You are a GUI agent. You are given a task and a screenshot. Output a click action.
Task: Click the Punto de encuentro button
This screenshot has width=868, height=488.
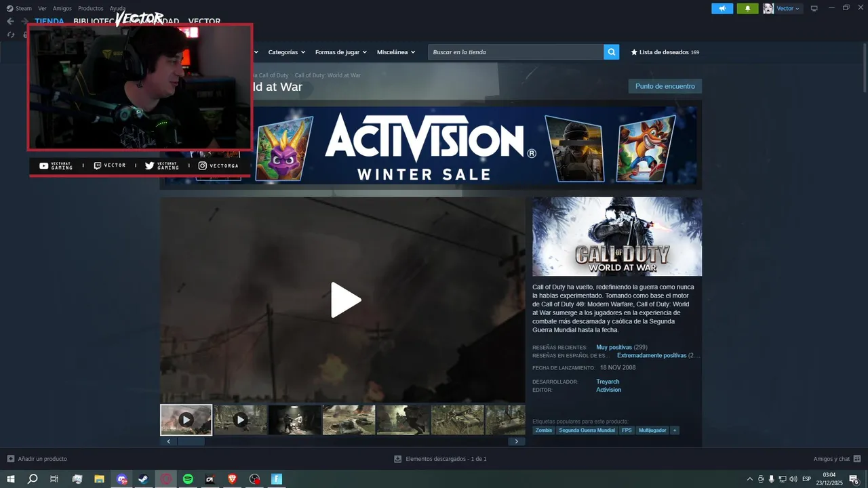(665, 86)
